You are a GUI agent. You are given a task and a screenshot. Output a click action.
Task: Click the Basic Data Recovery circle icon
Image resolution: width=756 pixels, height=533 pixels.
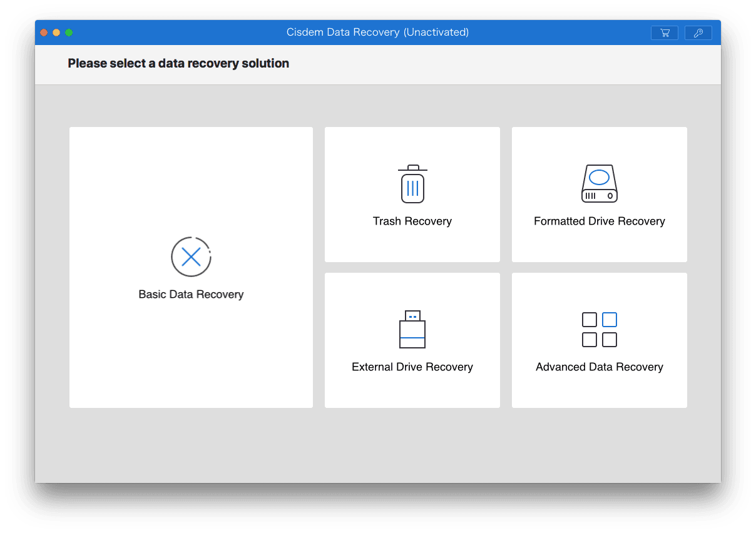point(191,256)
